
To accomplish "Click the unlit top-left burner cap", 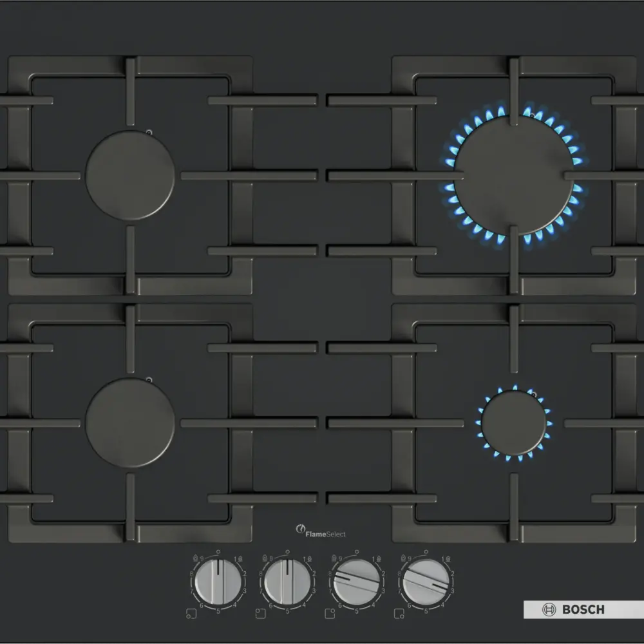I will pos(130,175).
